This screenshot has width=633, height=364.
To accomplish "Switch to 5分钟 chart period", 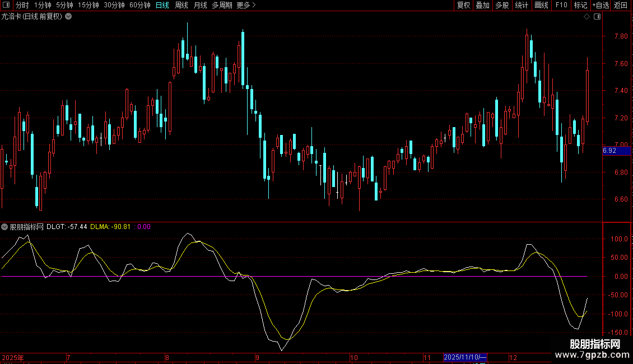I will 64,5.
